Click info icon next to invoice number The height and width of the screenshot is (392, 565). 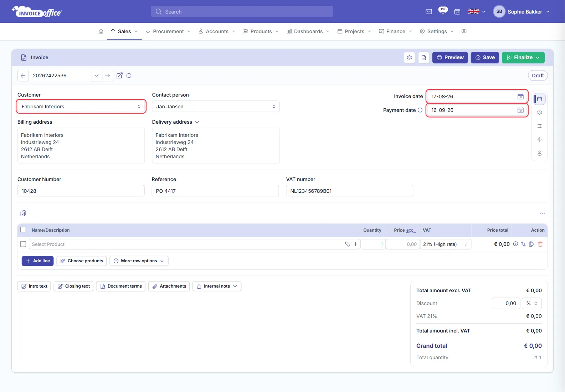click(x=129, y=76)
